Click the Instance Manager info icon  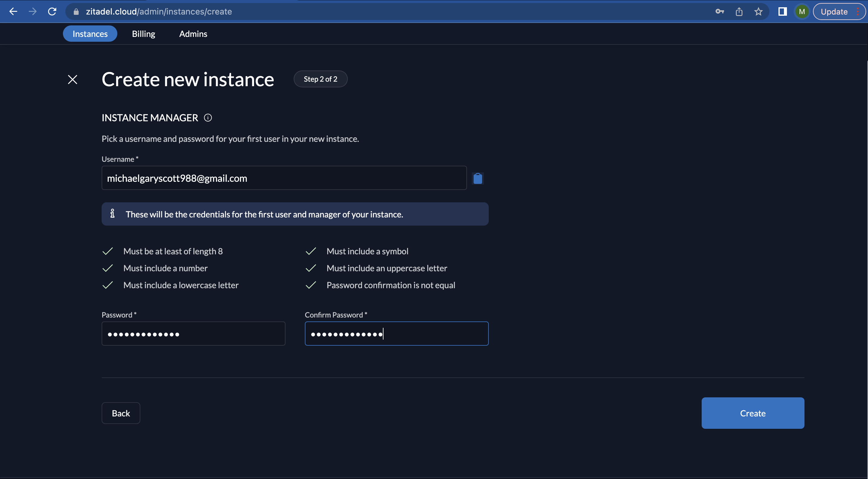point(208,118)
